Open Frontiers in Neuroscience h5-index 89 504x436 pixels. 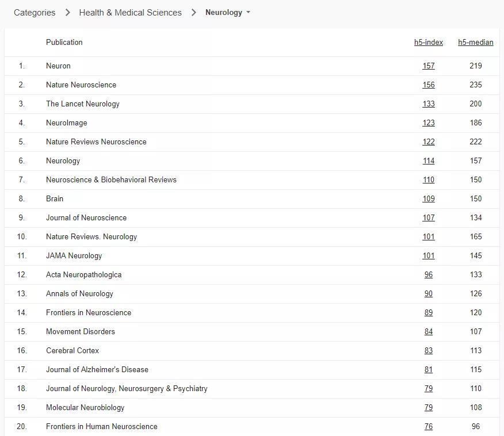click(x=429, y=312)
